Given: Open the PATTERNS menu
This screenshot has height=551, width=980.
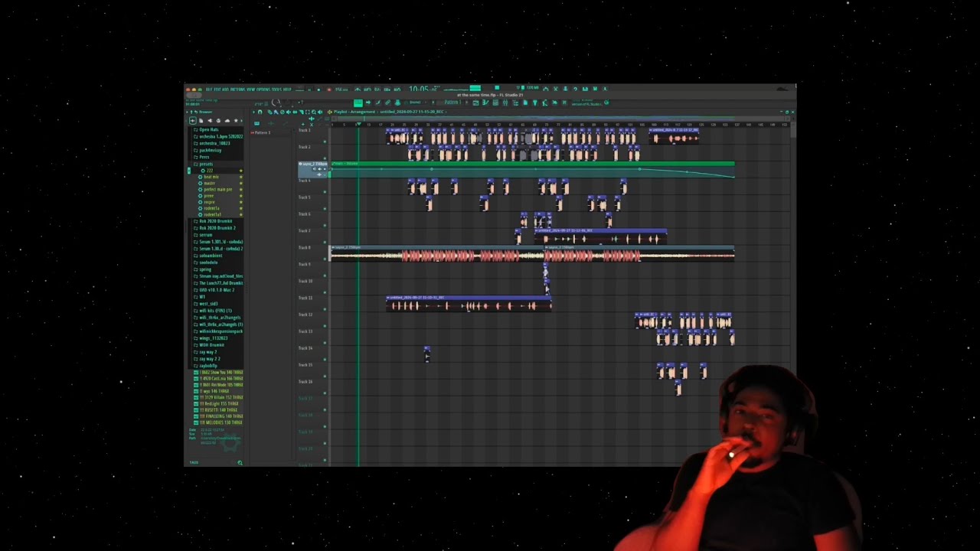Looking at the screenshot, I should click(238, 90).
